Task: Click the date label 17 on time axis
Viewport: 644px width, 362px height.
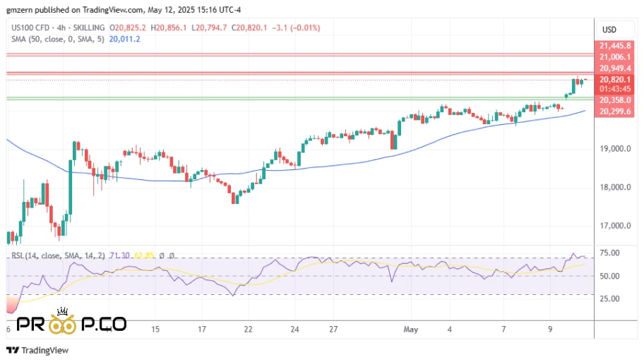Action: click(201, 329)
